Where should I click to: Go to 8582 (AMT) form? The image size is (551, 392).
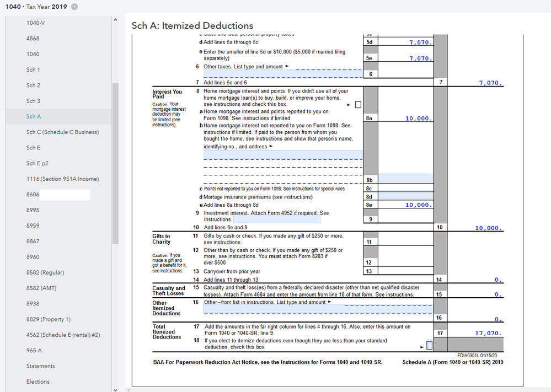[41, 288]
